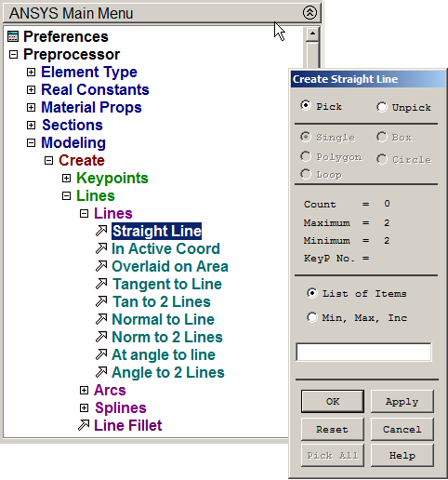Click the Arcs label
The image size is (448, 480).
(x=110, y=391)
